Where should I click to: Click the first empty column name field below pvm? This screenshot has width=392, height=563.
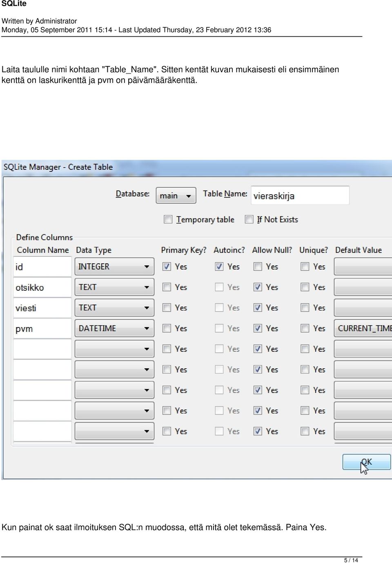click(42, 349)
